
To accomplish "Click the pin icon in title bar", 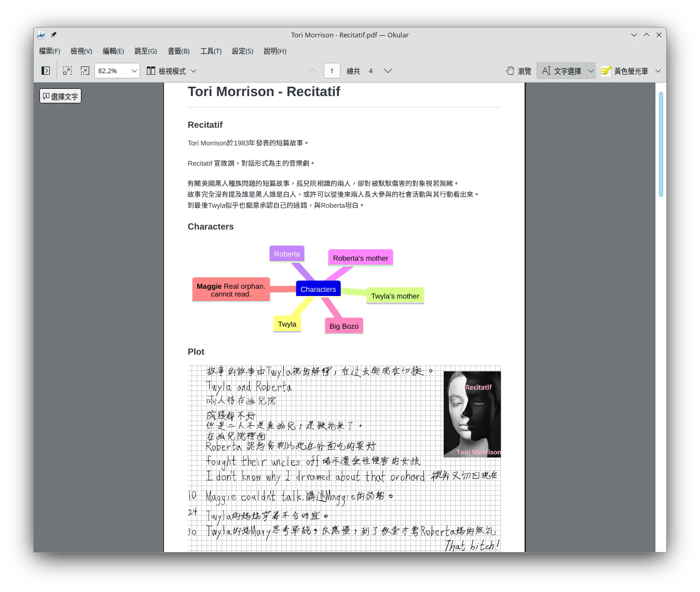I will click(x=53, y=35).
